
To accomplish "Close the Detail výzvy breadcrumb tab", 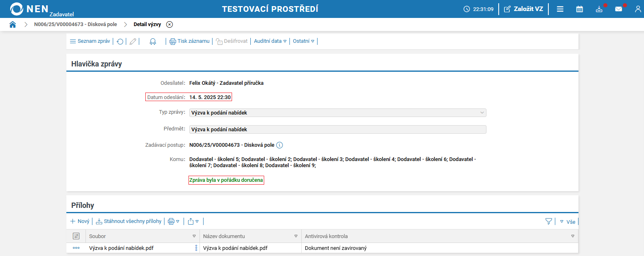I will [170, 24].
